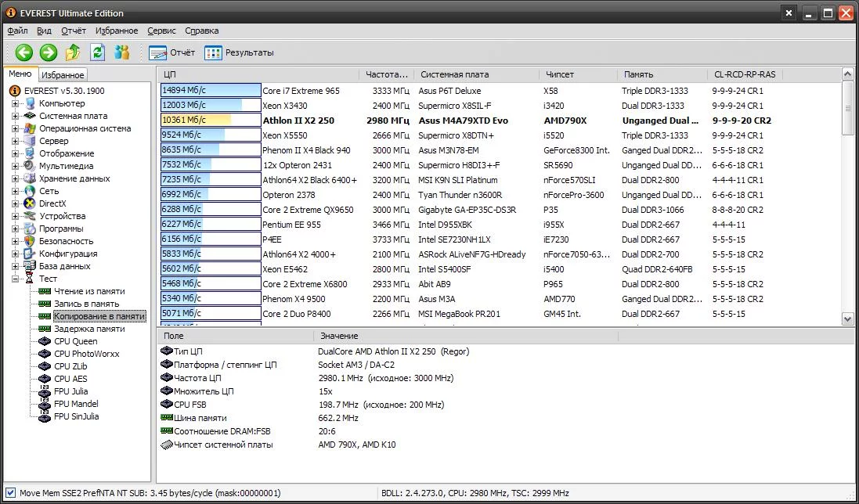Click the results list scroll-down arrow
The image size is (859, 504).
(x=847, y=319)
